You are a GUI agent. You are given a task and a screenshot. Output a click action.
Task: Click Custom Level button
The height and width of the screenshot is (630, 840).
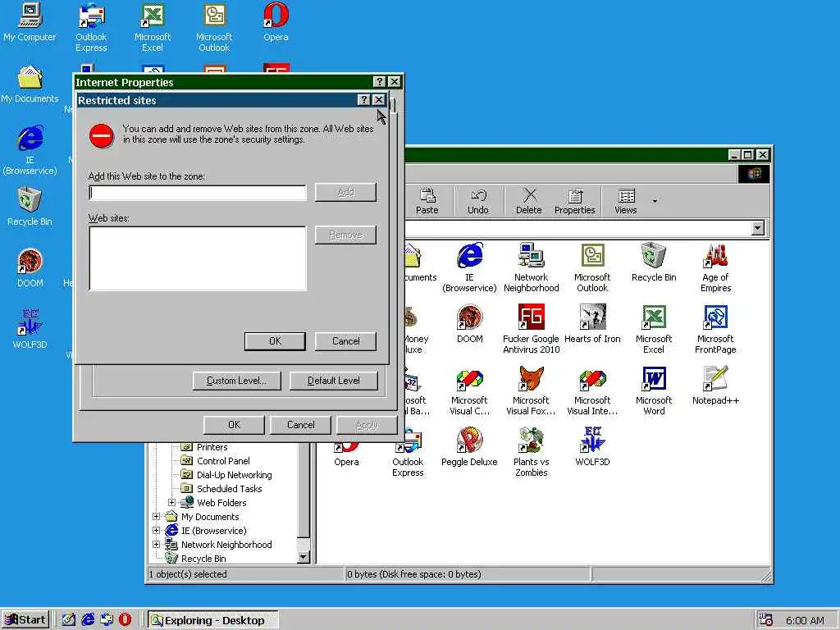tap(236, 381)
